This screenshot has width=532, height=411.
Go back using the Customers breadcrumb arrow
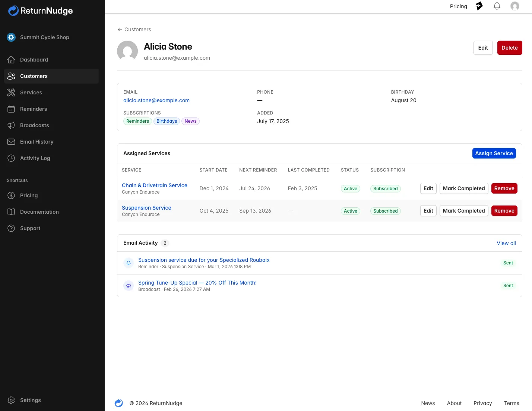[x=120, y=29]
